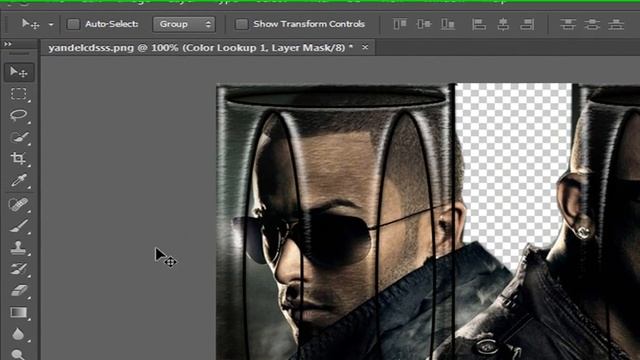640x360 pixels.
Task: Select the Crop tool
Action: tap(19, 159)
